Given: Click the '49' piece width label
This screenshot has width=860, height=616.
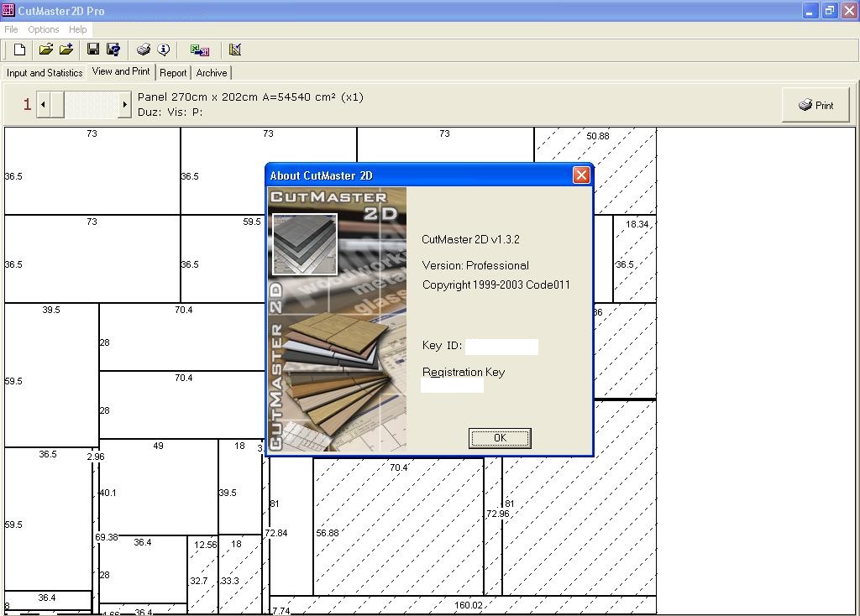Looking at the screenshot, I should [x=158, y=446].
